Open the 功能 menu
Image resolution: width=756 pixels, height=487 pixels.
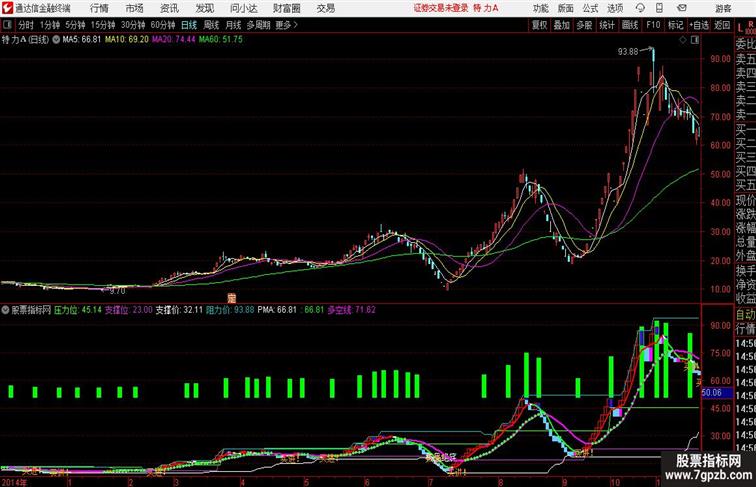tap(540, 8)
